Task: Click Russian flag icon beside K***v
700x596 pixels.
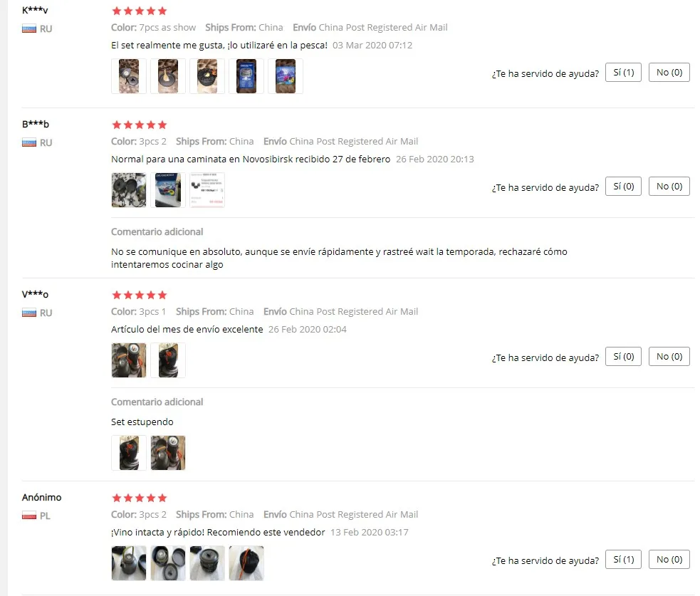Action: (29, 29)
